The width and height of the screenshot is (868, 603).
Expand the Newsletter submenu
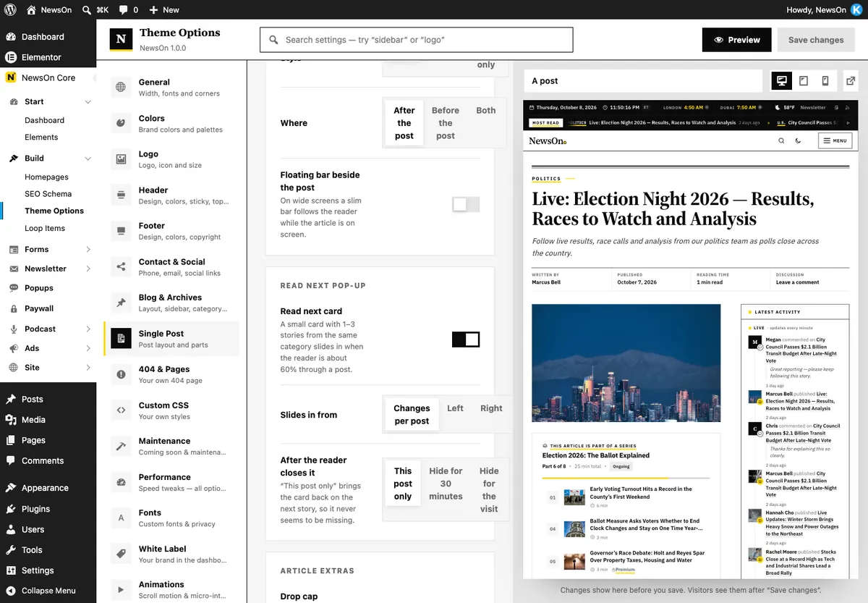[x=88, y=269]
